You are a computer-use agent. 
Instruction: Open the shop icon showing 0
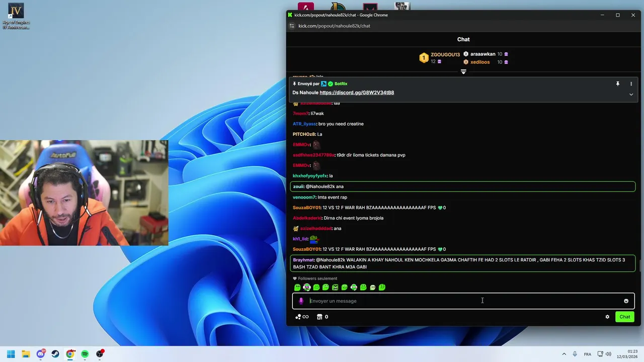[322, 317]
